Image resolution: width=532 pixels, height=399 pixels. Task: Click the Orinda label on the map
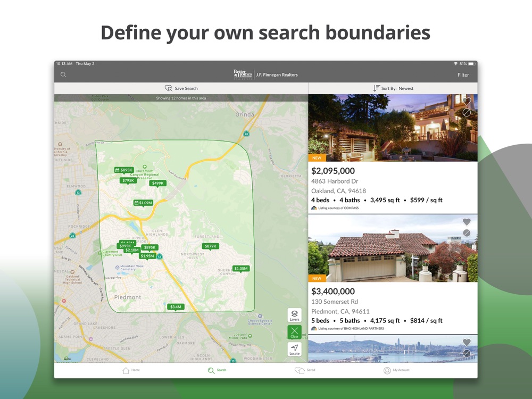tap(245, 114)
